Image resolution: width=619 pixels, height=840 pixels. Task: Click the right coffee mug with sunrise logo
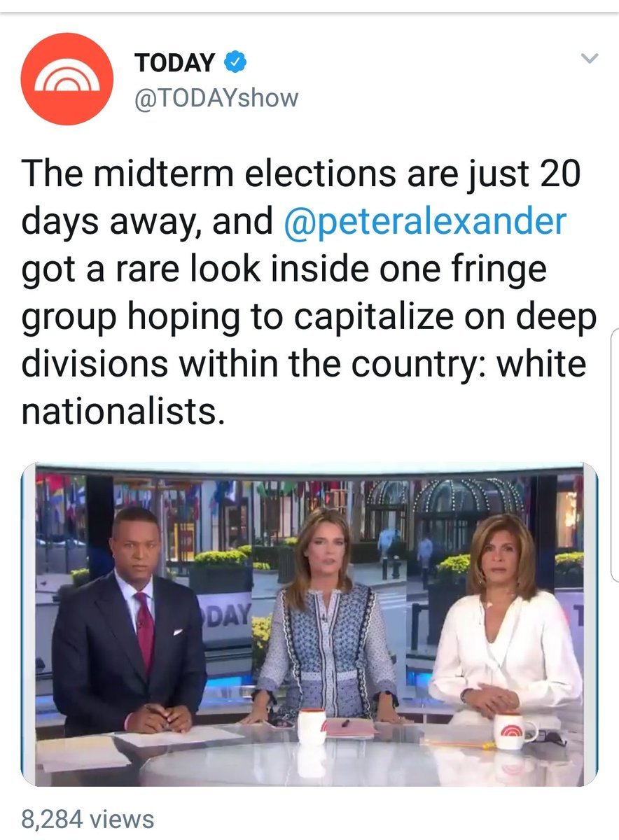point(514,732)
